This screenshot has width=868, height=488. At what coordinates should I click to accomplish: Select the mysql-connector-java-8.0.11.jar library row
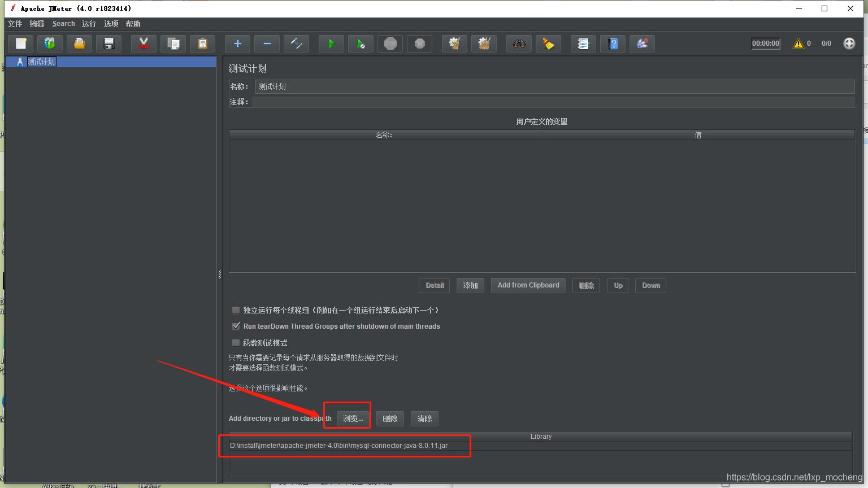coord(541,446)
